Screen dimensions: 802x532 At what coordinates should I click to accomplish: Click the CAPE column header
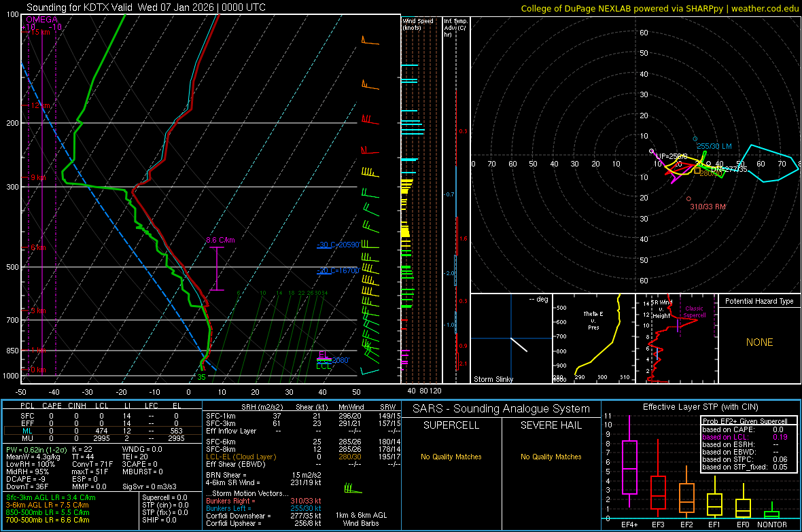52,406
